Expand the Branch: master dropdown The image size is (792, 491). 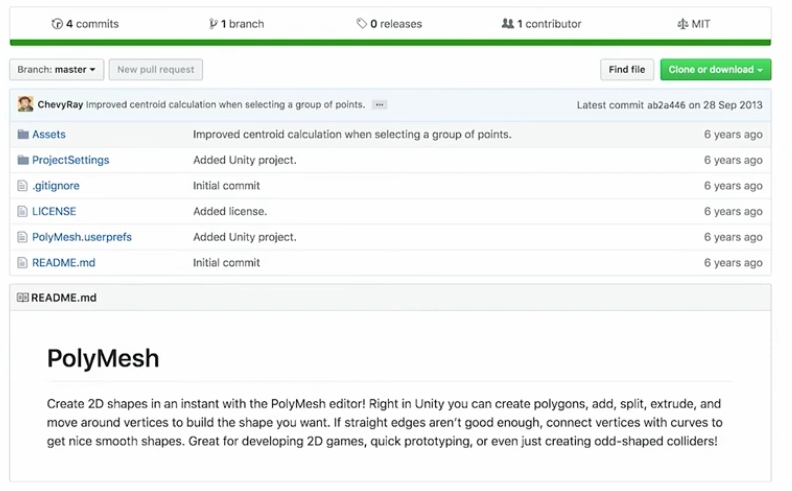(x=57, y=69)
